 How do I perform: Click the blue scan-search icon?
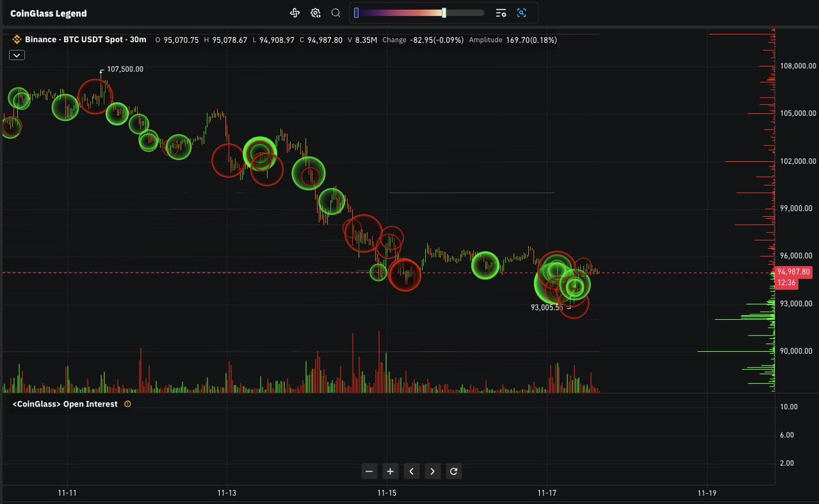521,13
